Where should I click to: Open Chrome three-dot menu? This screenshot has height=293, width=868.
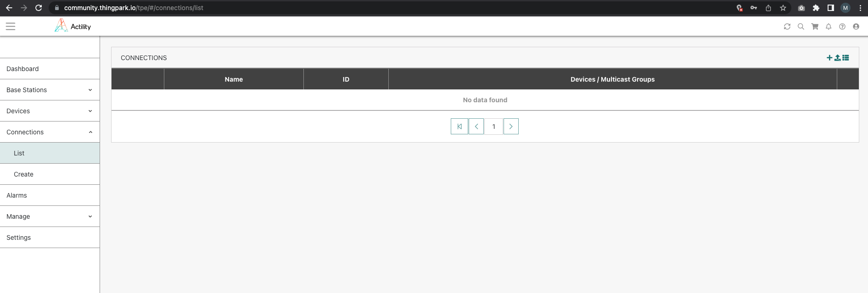[860, 8]
